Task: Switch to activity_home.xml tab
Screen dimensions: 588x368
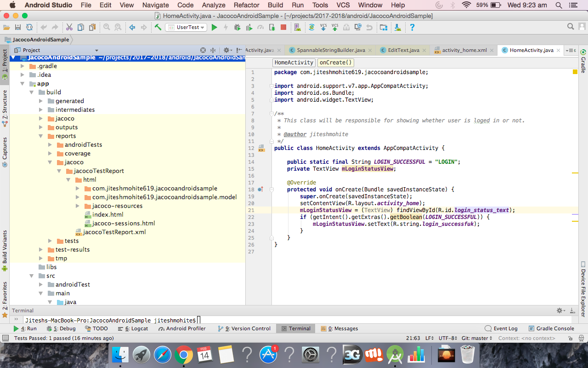Action: pos(464,50)
